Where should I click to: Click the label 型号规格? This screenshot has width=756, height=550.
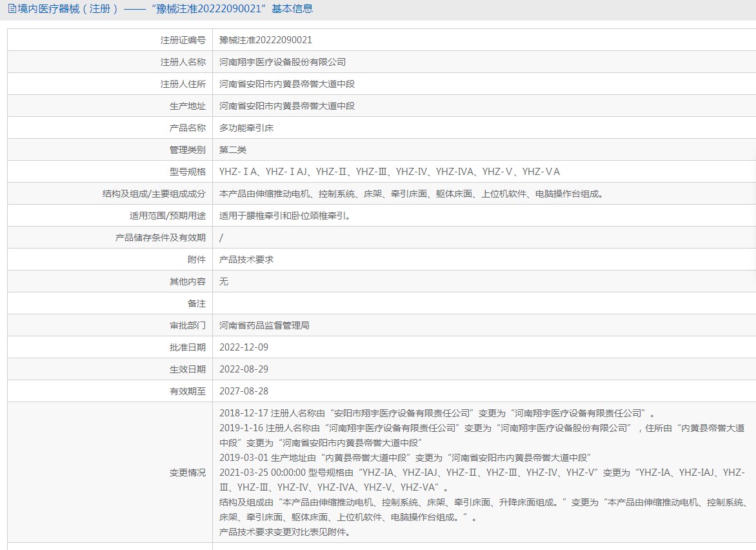[x=188, y=172]
